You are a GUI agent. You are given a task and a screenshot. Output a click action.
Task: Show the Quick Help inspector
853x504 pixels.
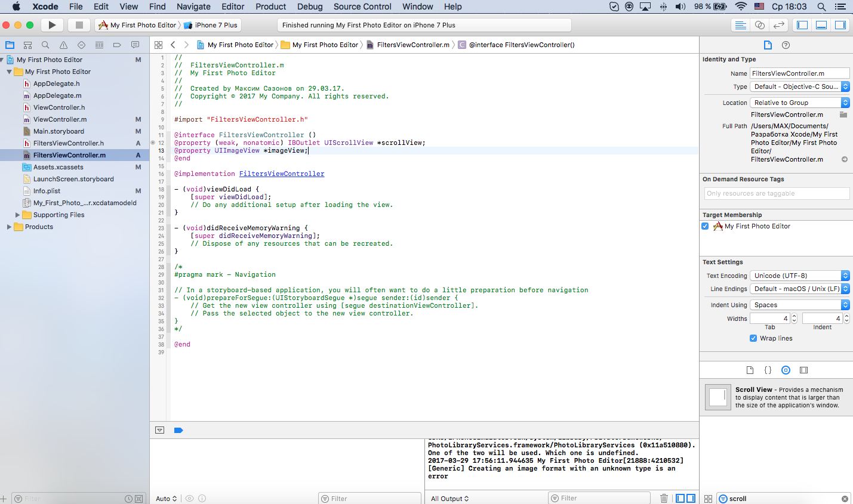786,45
